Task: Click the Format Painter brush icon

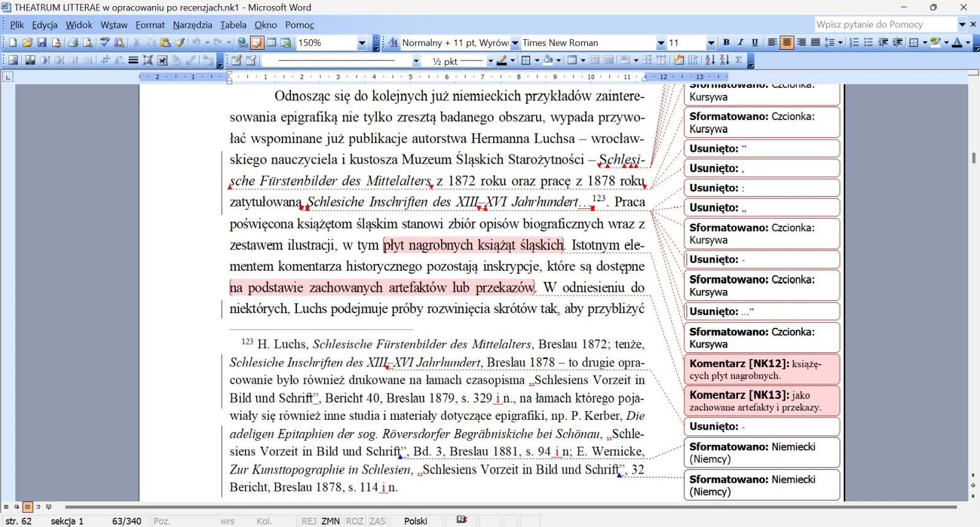Action: (180, 43)
